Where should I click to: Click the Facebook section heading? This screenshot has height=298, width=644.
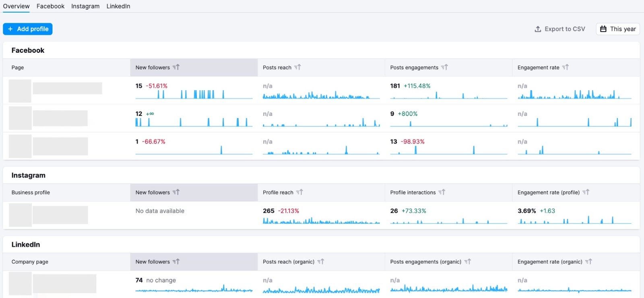click(x=28, y=50)
